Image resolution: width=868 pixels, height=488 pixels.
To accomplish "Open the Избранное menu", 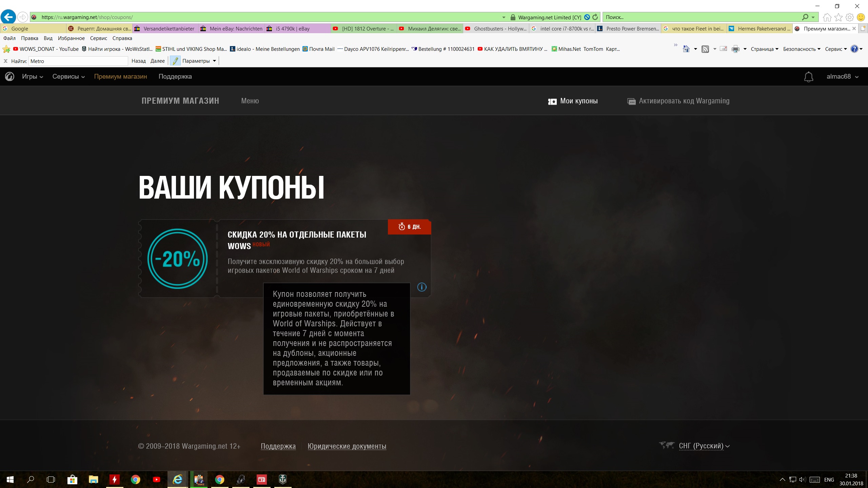I will coord(71,38).
